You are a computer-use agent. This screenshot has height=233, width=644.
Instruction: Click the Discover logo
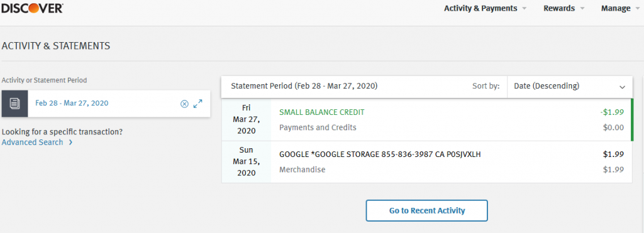pos(32,8)
